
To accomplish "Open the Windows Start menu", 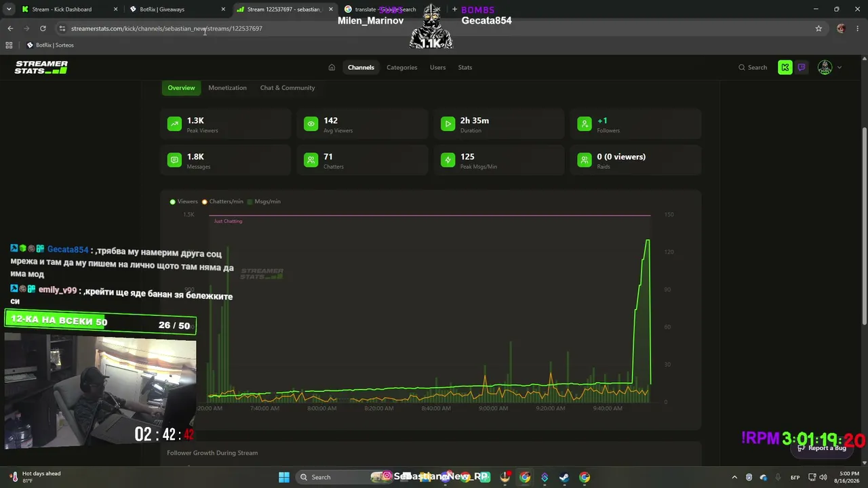I will click(x=284, y=477).
